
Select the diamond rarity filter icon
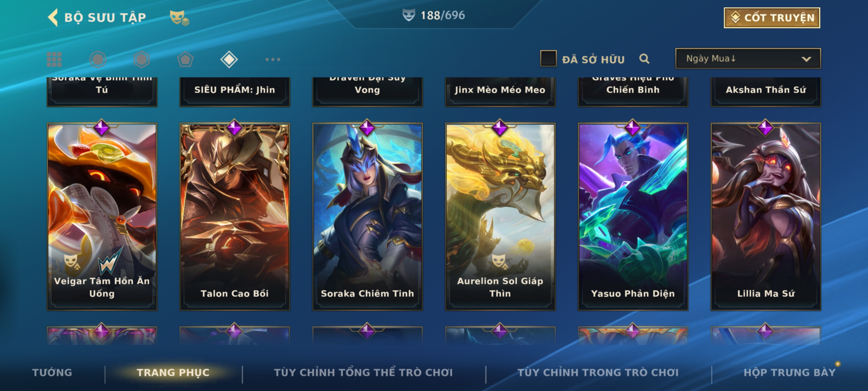tap(229, 59)
